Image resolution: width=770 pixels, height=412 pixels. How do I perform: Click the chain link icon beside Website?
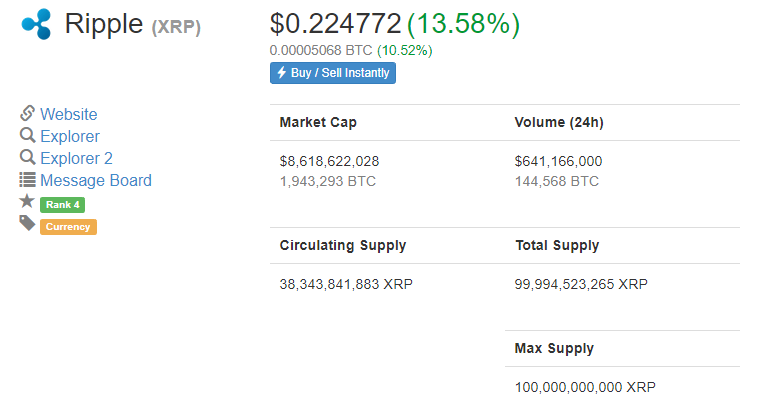pos(28,113)
